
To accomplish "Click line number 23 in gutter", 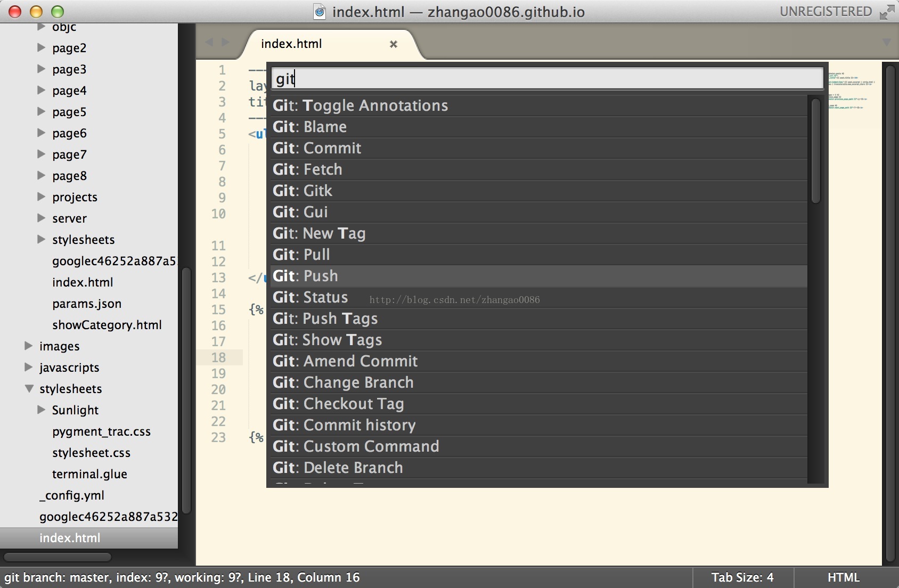I will [218, 437].
